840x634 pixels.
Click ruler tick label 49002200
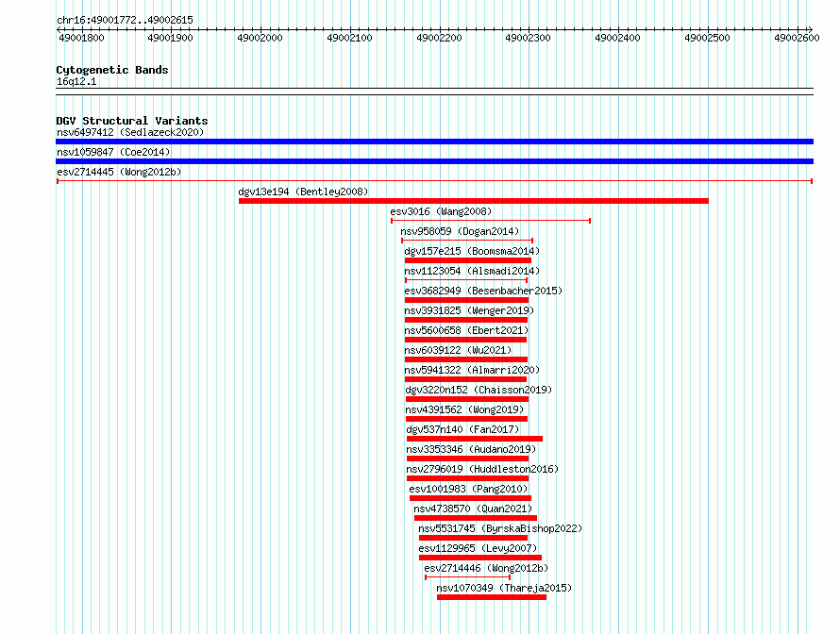439,38
